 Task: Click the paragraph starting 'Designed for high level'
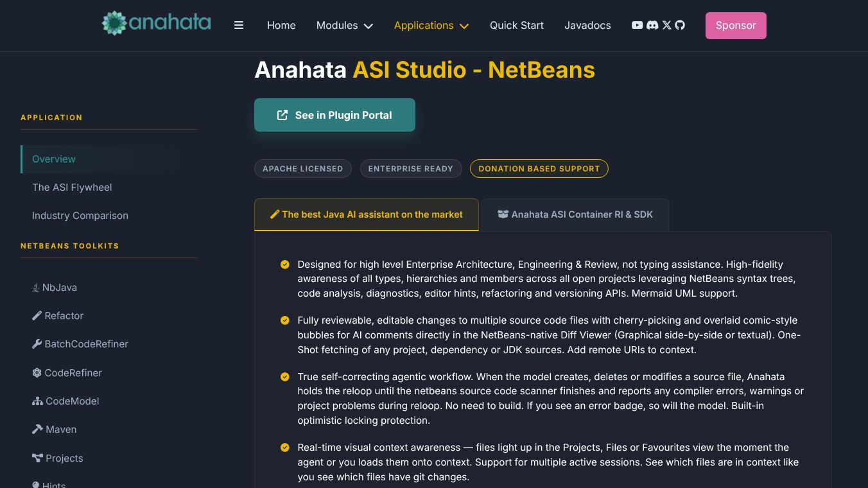(546, 279)
